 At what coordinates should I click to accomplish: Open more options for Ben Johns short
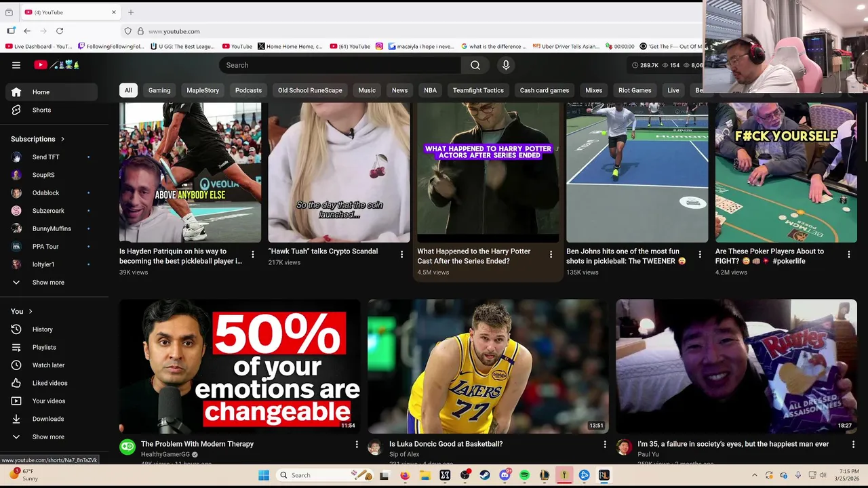coord(700,255)
